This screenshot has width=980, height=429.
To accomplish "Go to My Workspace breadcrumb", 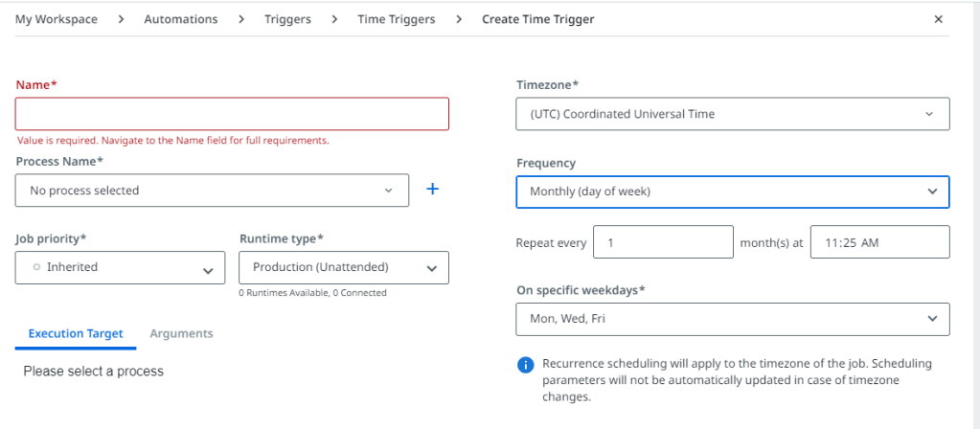I will [x=57, y=19].
